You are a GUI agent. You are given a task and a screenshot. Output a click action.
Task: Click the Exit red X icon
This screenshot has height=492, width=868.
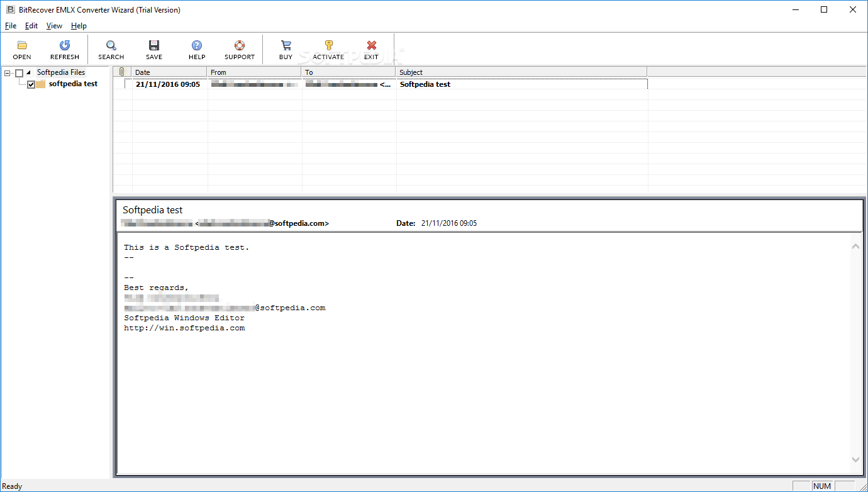pyautogui.click(x=372, y=45)
